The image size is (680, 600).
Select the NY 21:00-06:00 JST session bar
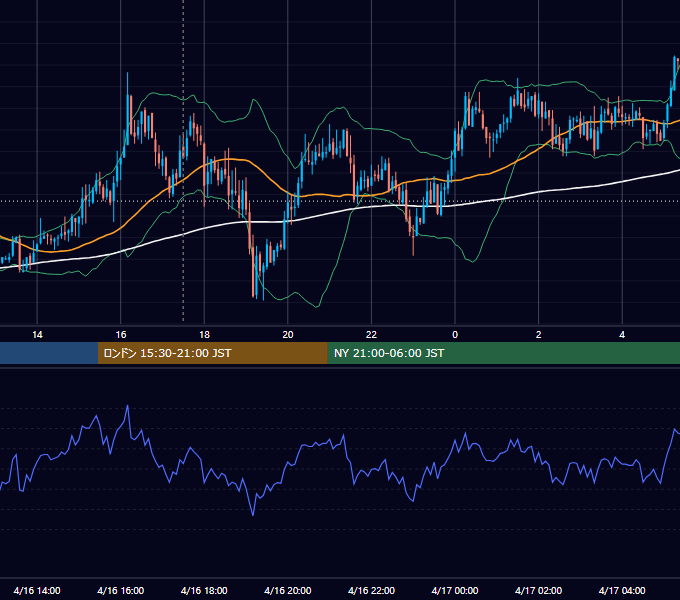(503, 353)
